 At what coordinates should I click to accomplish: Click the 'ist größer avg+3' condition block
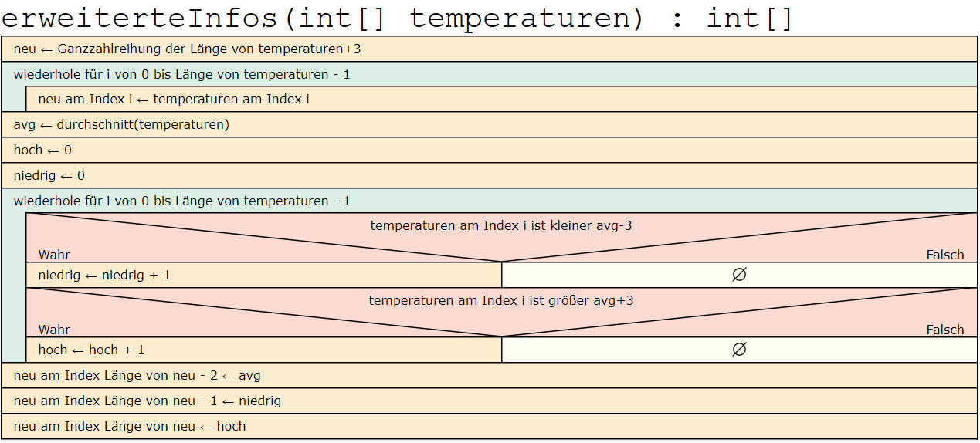[x=501, y=300]
